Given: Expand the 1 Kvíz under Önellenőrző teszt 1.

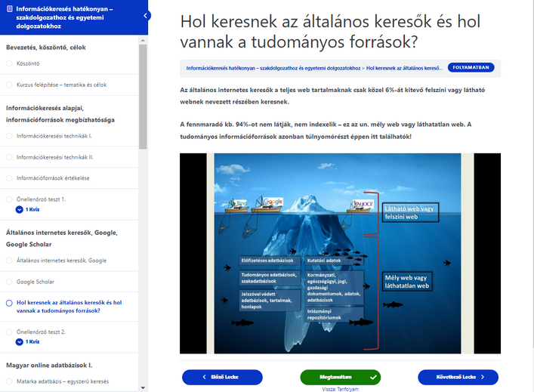Looking at the screenshot, I should 20,209.
